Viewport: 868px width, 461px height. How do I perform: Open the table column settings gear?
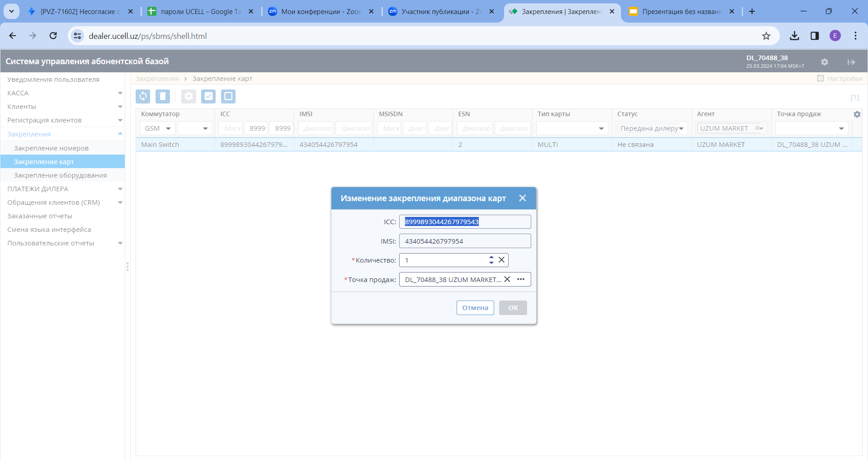[x=857, y=114]
